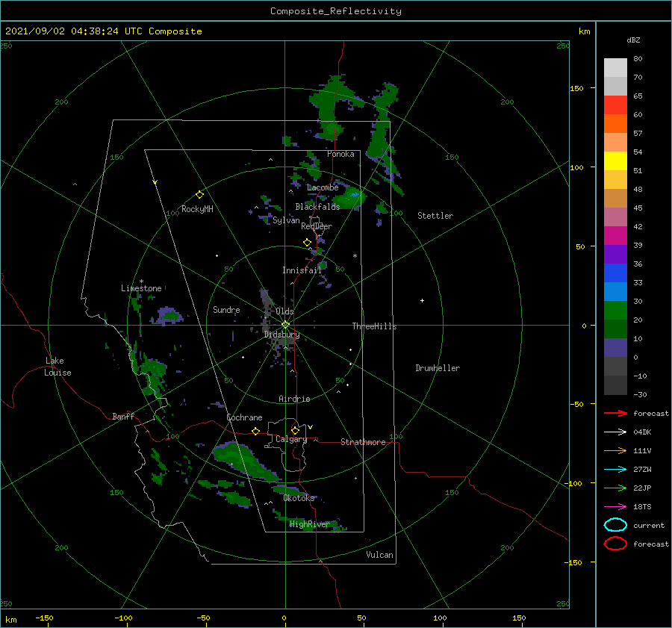Click the green 20-30 dBZ swatch
This screenshot has width=672, height=628.
tap(615, 311)
